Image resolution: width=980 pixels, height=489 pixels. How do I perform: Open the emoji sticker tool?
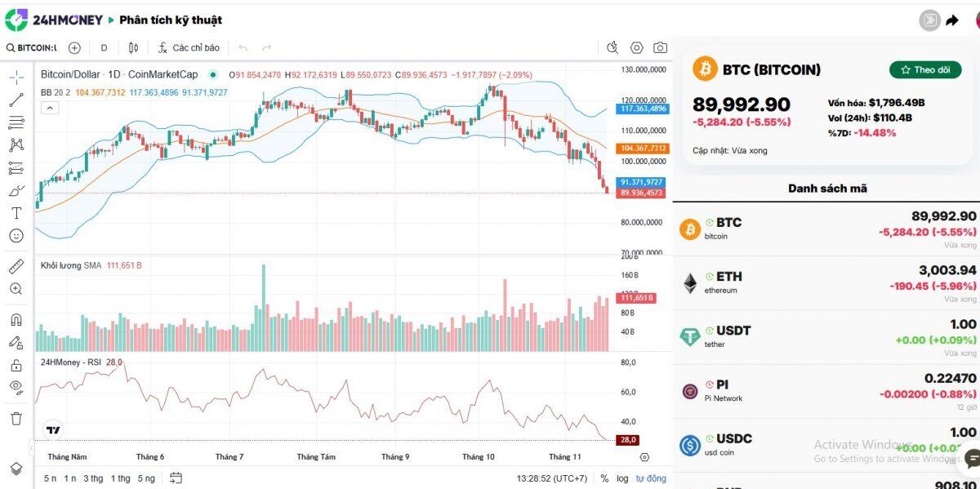(16, 236)
